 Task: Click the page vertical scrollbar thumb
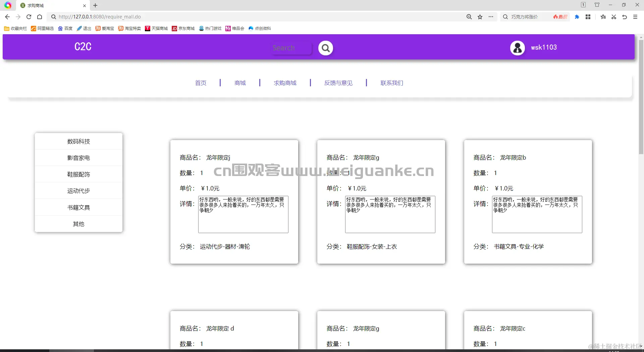coord(641,97)
